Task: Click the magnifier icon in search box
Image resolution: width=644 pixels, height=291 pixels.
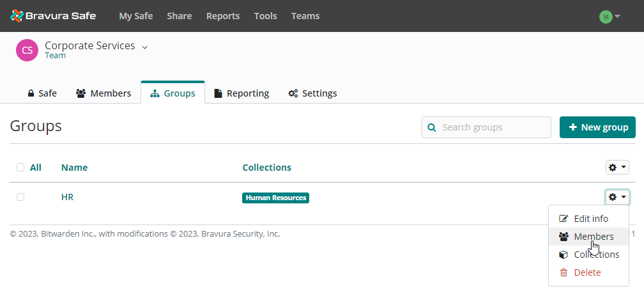Action: 432,127
